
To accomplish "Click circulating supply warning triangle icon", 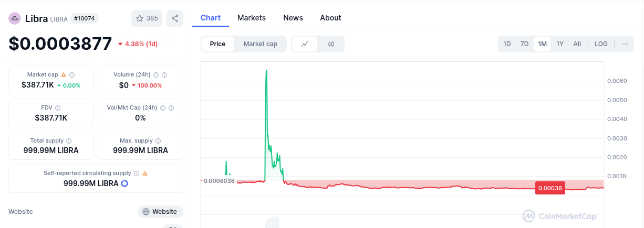I will 145,173.
